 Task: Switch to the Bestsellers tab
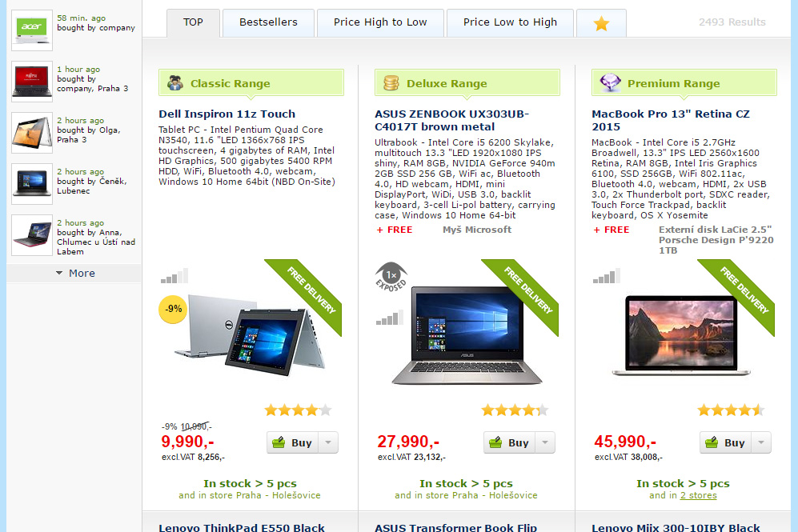pos(268,23)
